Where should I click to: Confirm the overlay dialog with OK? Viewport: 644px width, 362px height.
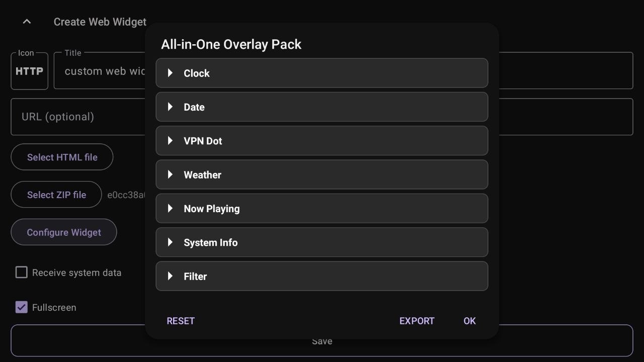(x=469, y=321)
